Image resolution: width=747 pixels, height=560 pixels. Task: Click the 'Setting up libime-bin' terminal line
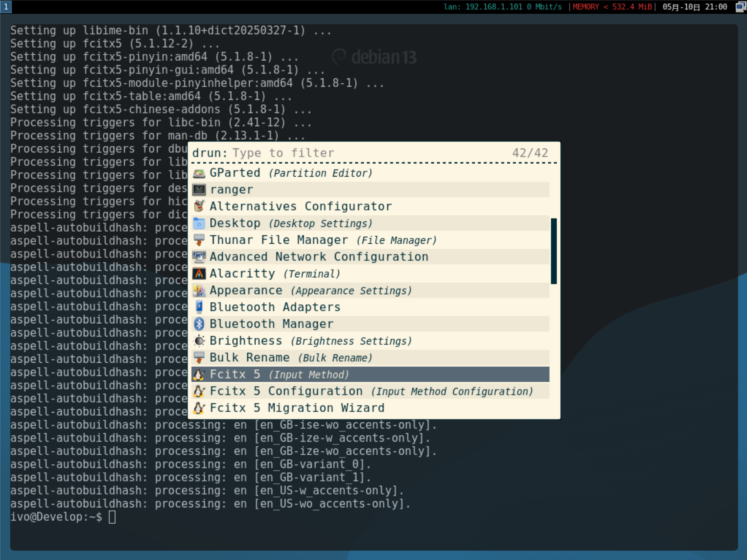pos(171,31)
